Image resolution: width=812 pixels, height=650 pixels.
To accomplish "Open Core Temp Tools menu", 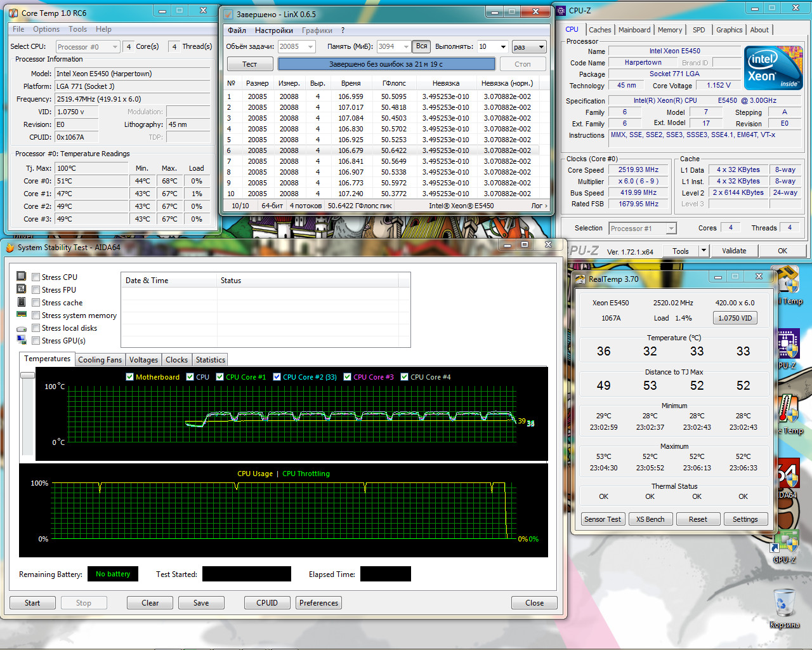I will pos(77,29).
